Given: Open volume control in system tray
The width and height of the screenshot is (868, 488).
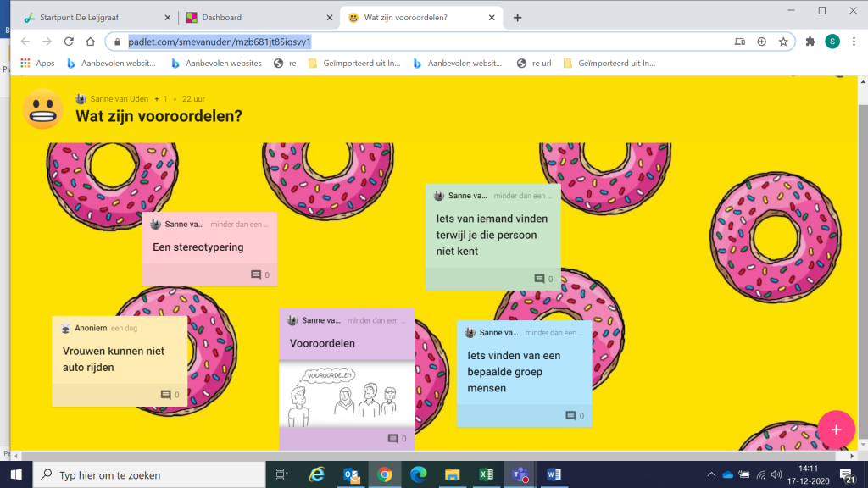Looking at the screenshot, I should pyautogui.click(x=776, y=474).
